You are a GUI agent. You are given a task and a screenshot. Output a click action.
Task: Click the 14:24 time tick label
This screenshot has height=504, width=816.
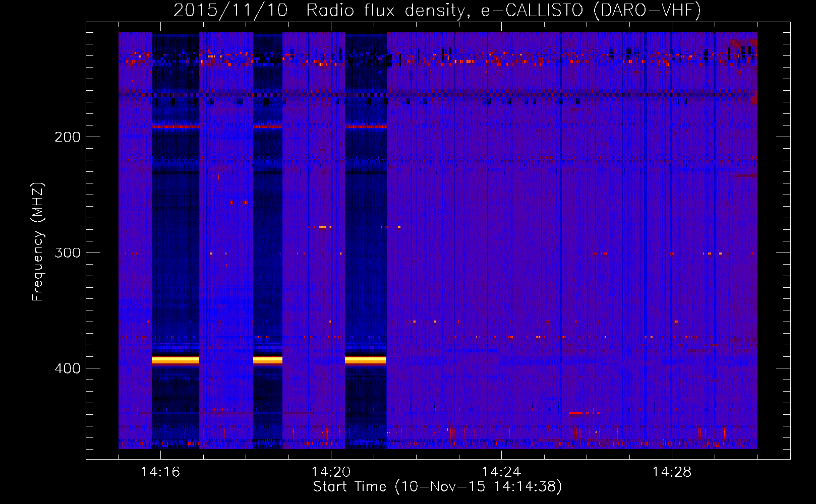[x=501, y=472]
